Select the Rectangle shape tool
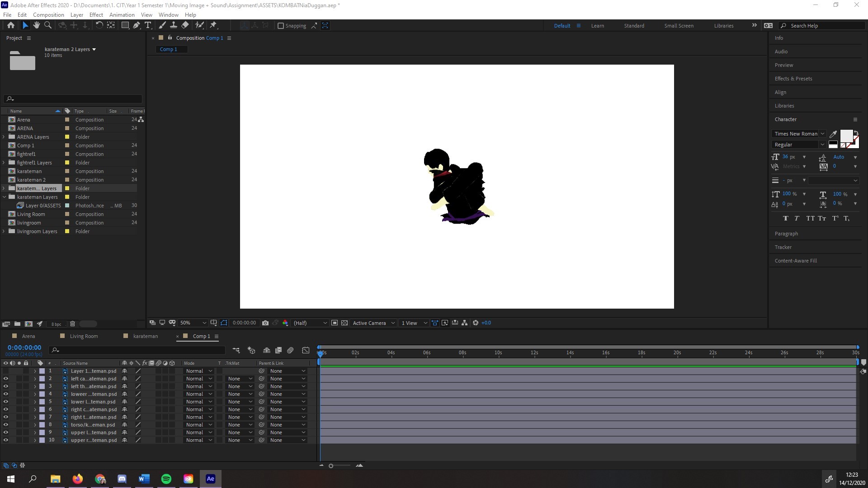Image resolution: width=868 pixels, height=488 pixels. [x=125, y=25]
